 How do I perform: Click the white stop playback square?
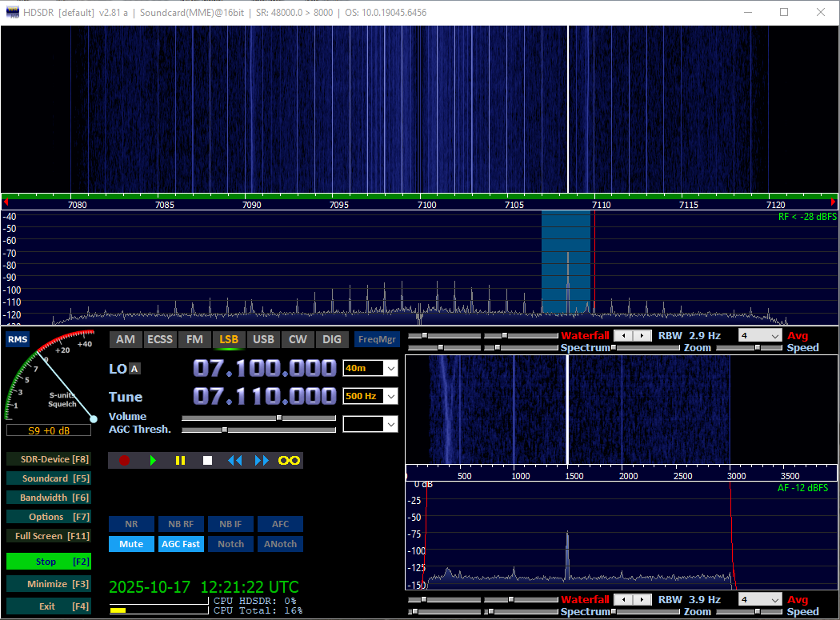point(207,460)
